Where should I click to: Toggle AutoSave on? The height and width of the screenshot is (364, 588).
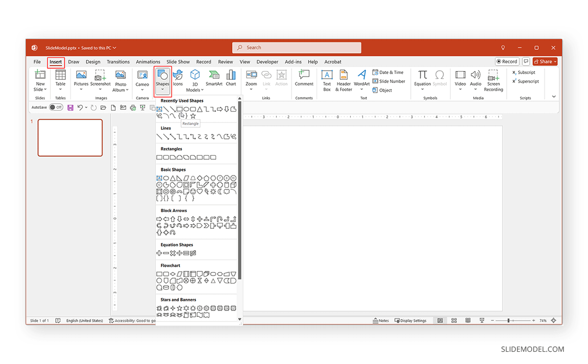click(x=55, y=107)
